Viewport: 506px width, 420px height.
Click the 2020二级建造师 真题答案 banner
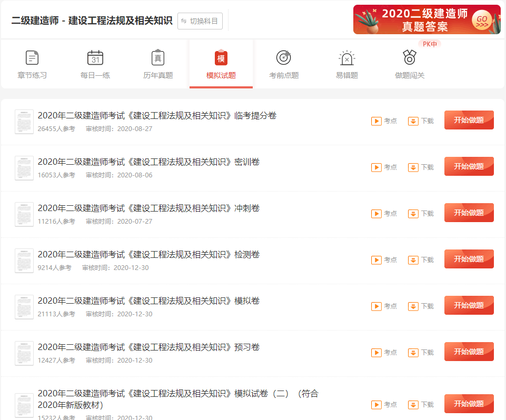pos(426,19)
